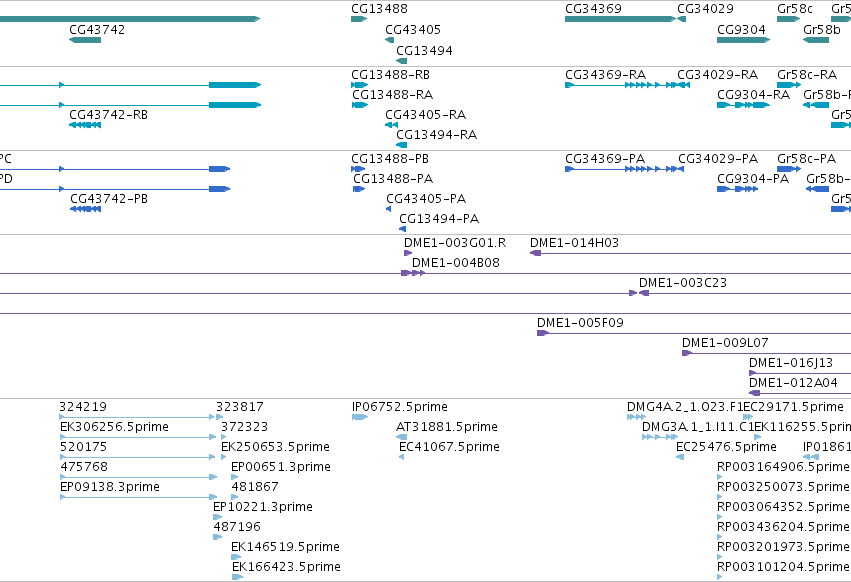This screenshot has width=851, height=582.
Task: Click EST EK250653.5prime
Action: point(224,457)
